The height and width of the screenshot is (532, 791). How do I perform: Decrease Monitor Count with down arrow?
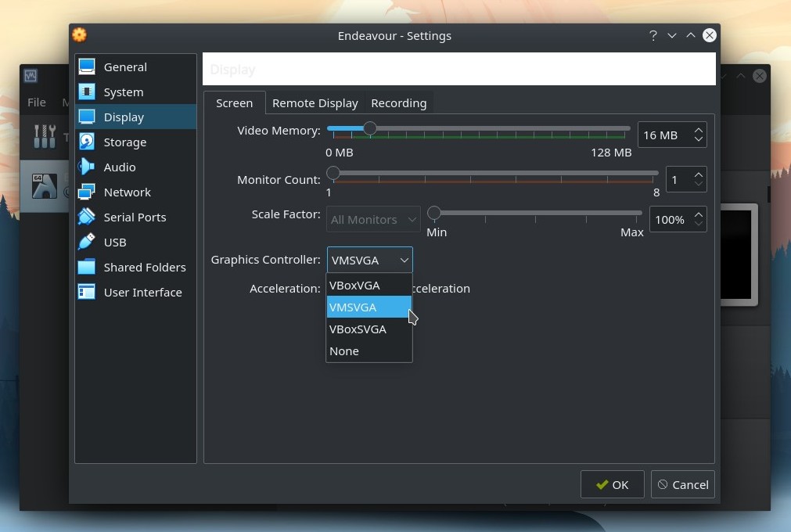coord(698,185)
